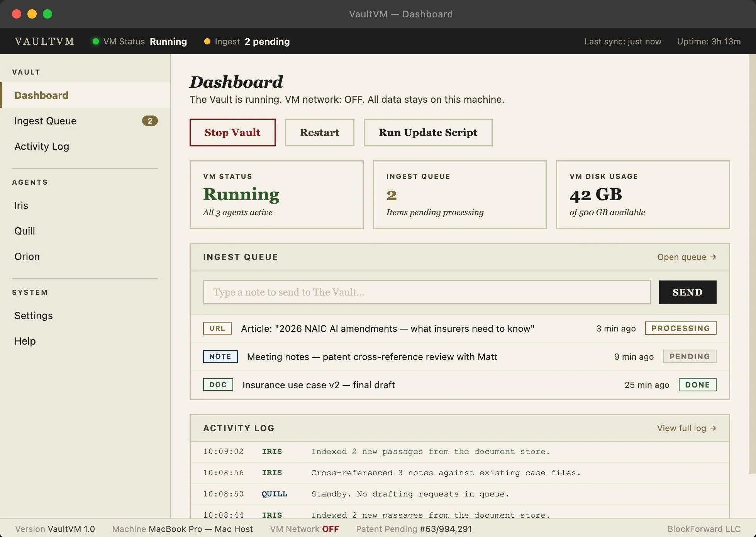This screenshot has height=537, width=756.
Task: Click the 10:09:02 IRIS log entry
Action: 459,452
